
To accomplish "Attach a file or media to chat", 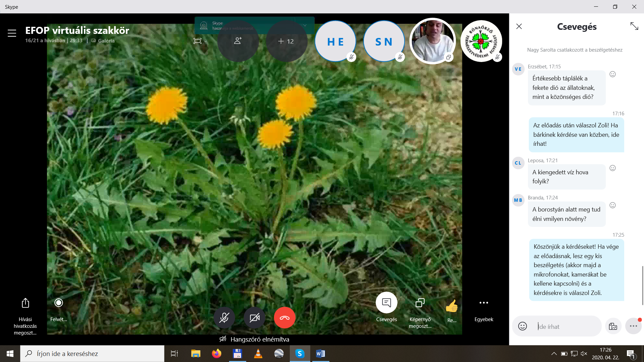I will tap(613, 326).
